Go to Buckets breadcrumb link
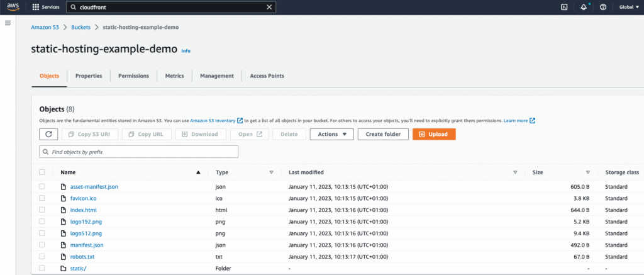644x275 pixels. point(80,28)
